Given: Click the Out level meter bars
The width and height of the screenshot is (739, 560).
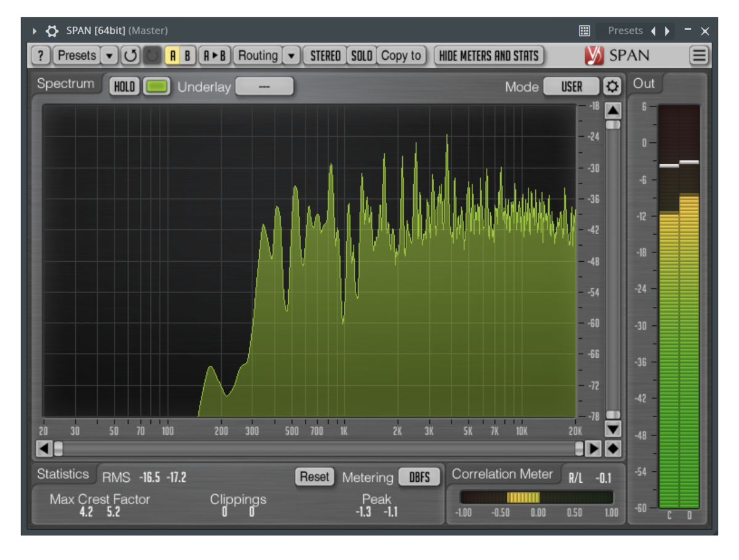Looking at the screenshot, I should point(679,306).
